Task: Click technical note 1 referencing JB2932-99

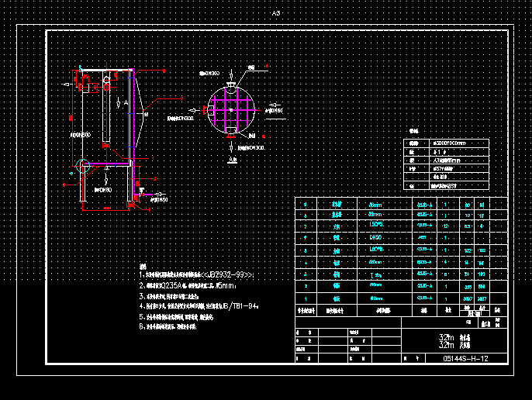Action: 198,274
